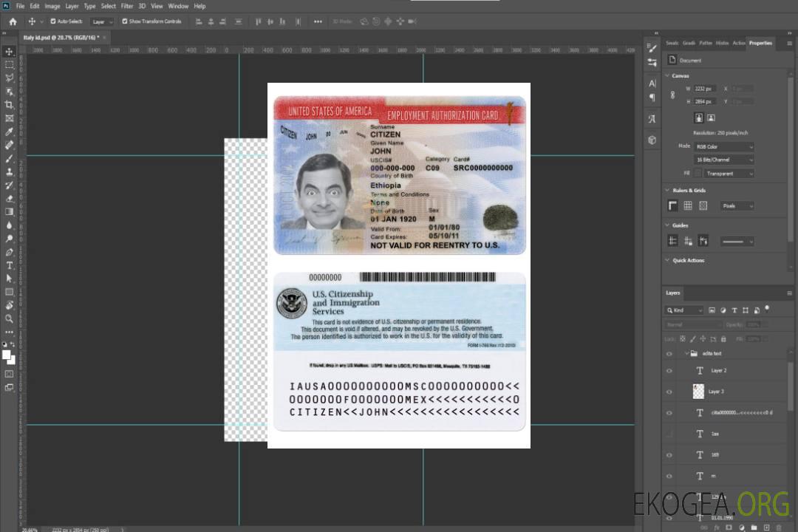This screenshot has height=532, width=798.
Task: Click the foreground color swatch
Action: [7, 355]
